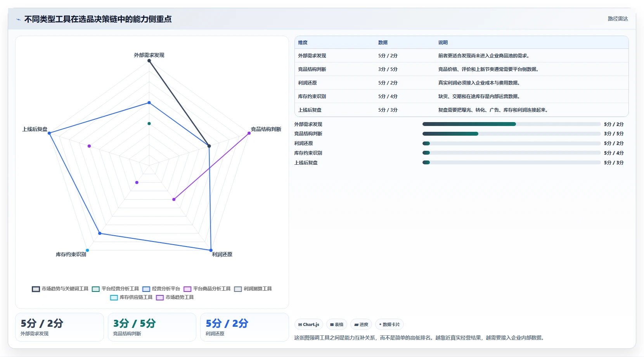
Task: Toggle the 经营分析平台 legend entry
Action: [x=161, y=289]
